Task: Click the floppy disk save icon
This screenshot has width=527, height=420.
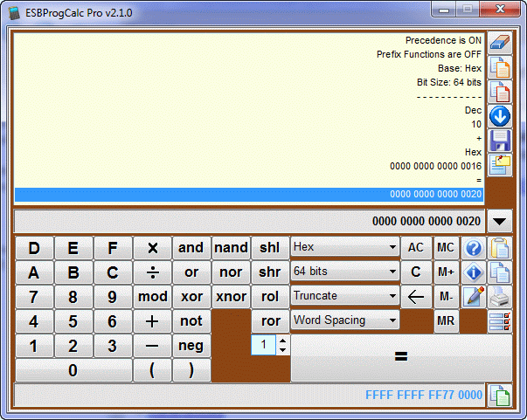Action: point(500,141)
